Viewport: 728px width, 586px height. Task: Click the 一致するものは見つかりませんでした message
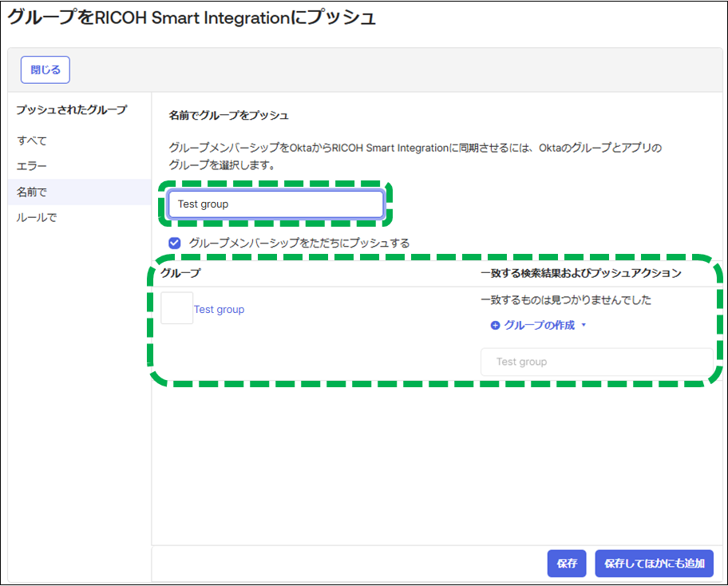(x=566, y=300)
